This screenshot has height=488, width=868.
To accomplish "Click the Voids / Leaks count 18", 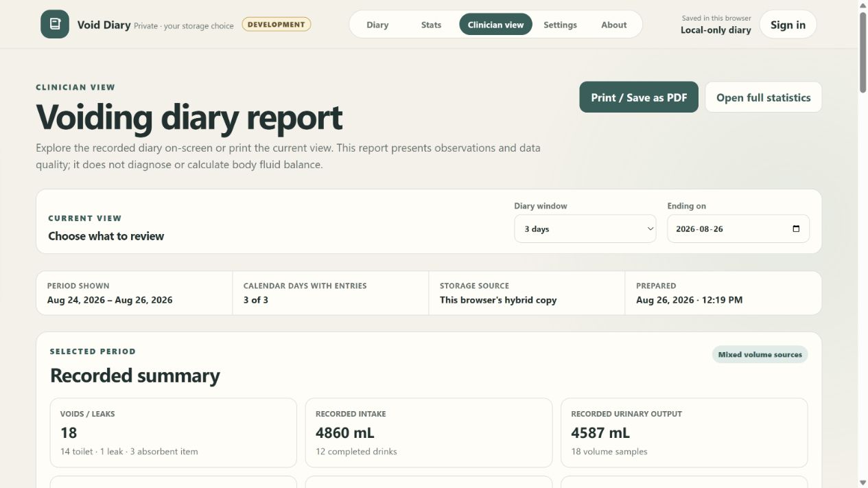I will (69, 433).
